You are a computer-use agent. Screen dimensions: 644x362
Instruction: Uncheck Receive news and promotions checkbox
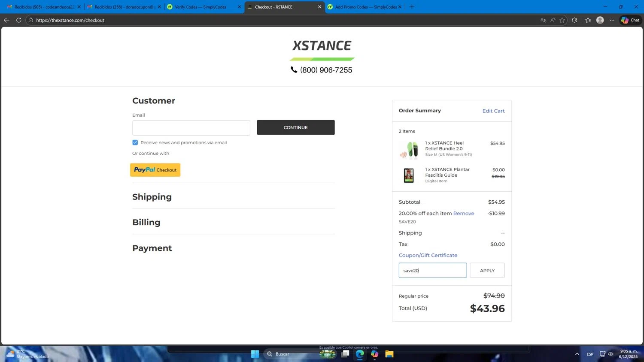point(135,142)
